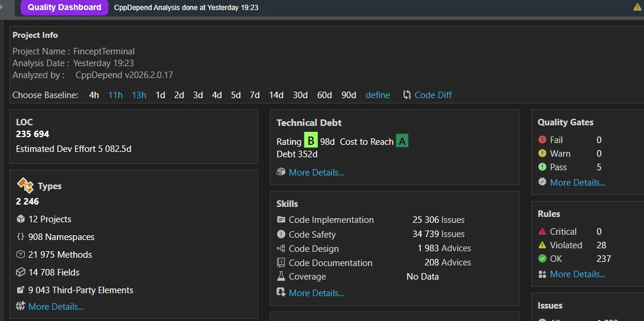The height and width of the screenshot is (321, 644).
Task: Click the Fields cube icon
Action: click(21, 272)
